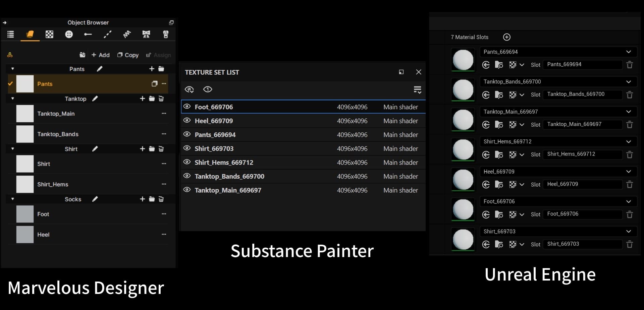Click the solo visibility eye with arrows icon
Viewport: 644px width, 310px height.
tap(189, 89)
